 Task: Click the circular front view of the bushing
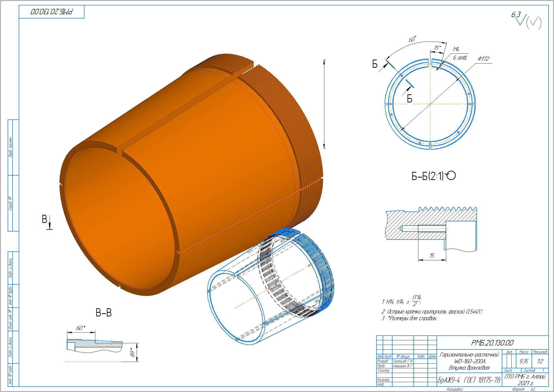[430, 104]
